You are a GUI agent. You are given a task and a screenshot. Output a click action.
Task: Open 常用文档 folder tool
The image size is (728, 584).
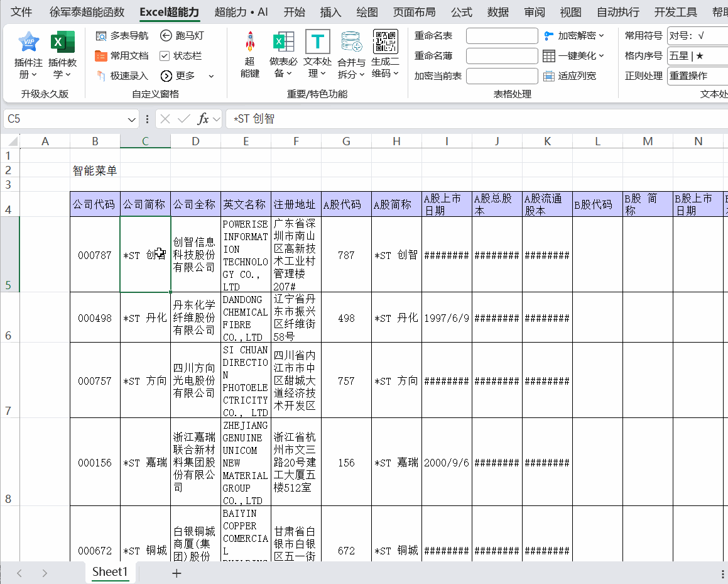pyautogui.click(x=122, y=56)
